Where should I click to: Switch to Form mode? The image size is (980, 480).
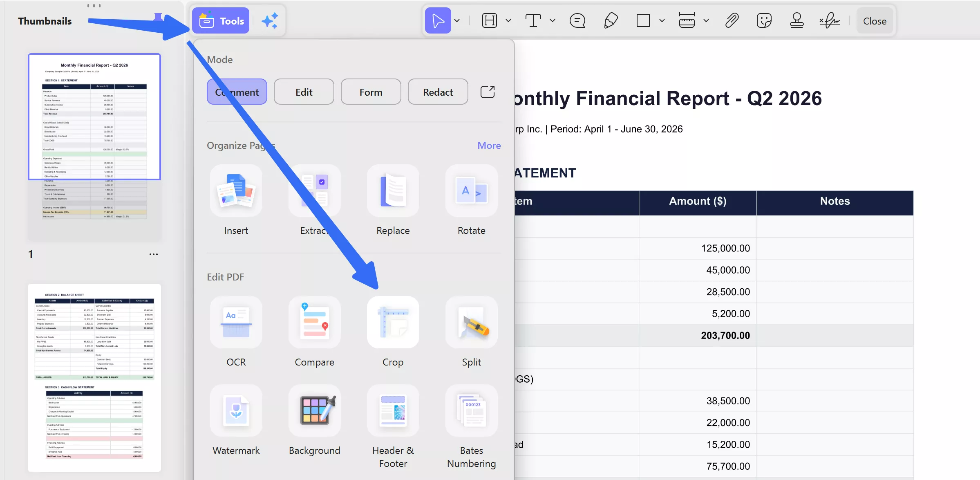coord(371,92)
